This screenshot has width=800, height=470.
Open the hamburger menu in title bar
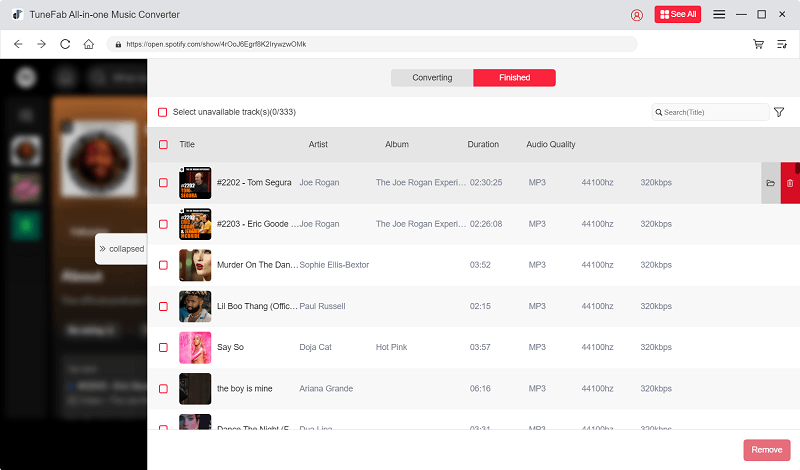coord(719,14)
